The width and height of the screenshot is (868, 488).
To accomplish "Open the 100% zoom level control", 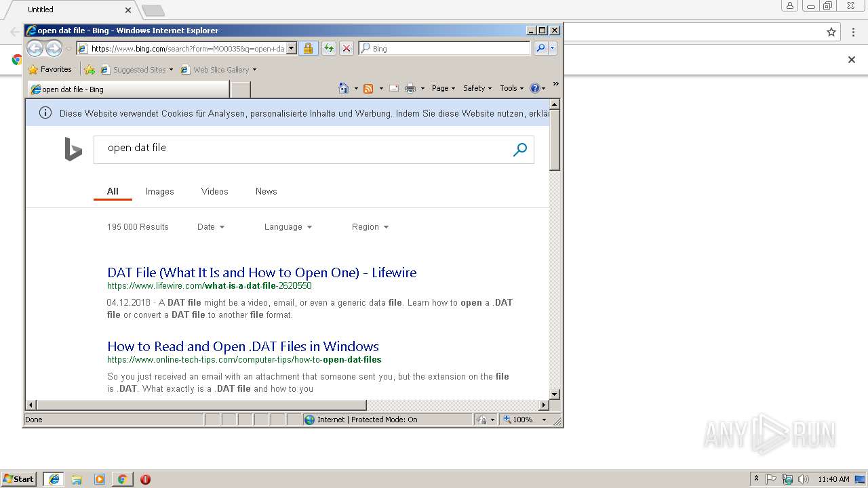I will [524, 420].
